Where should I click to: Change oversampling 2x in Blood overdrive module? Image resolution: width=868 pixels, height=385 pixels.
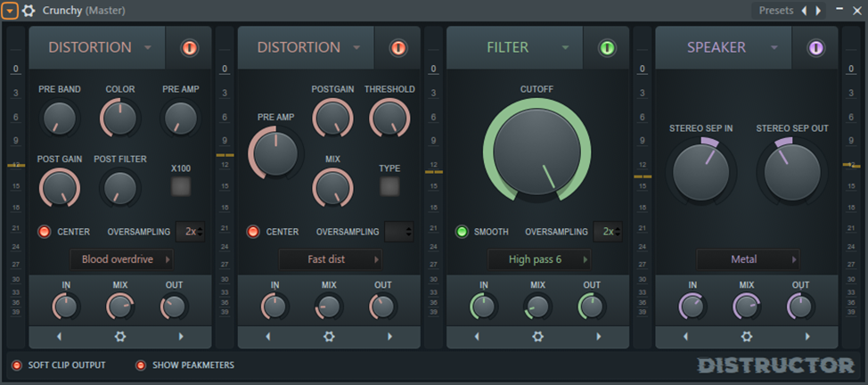pyautogui.click(x=190, y=232)
